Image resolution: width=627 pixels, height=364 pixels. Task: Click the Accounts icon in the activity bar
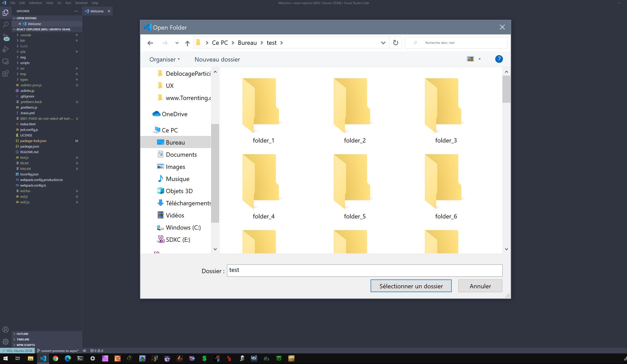pyautogui.click(x=6, y=329)
